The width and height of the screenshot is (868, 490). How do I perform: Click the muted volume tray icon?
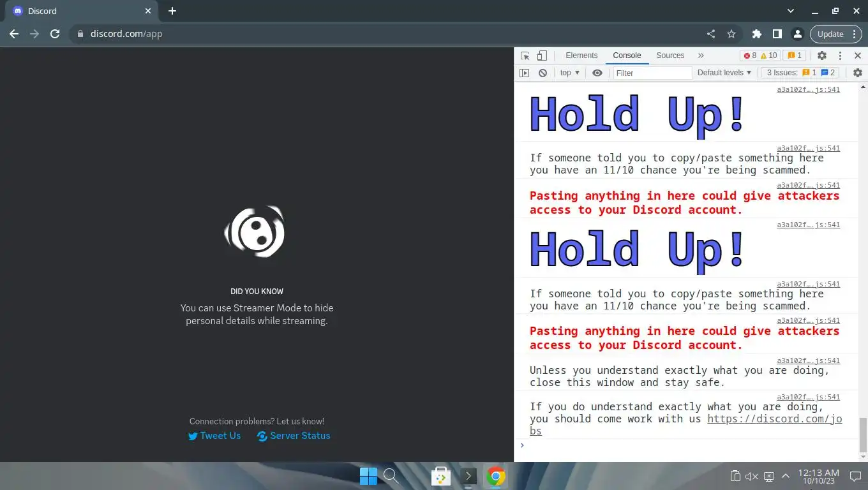click(752, 476)
